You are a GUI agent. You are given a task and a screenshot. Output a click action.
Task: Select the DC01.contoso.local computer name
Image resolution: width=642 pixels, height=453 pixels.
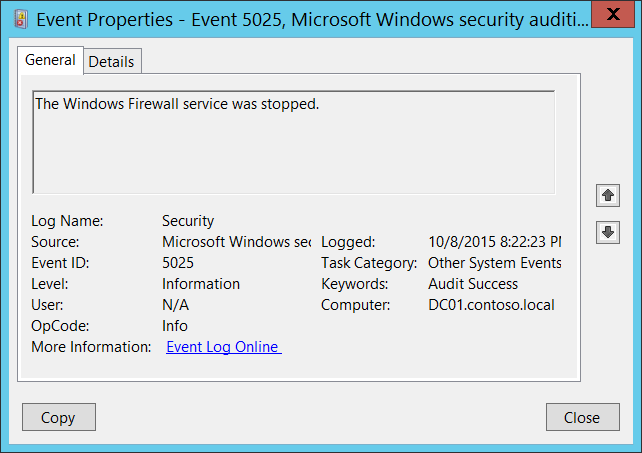point(491,305)
